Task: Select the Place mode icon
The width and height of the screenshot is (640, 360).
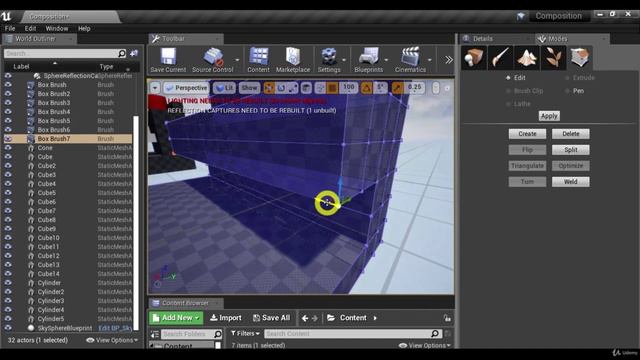Action: click(473, 58)
